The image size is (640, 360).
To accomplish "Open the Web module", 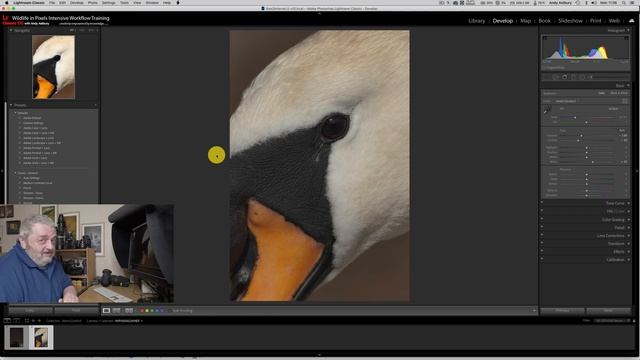I will (614, 21).
